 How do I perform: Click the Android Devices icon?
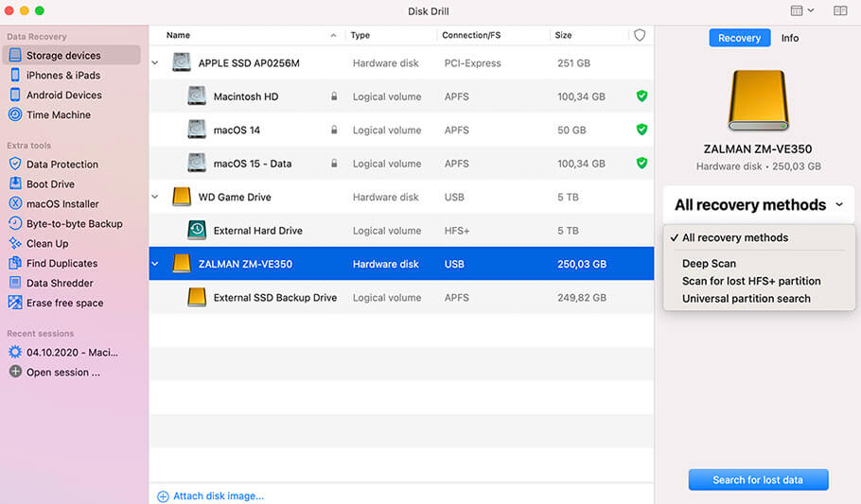coord(15,95)
